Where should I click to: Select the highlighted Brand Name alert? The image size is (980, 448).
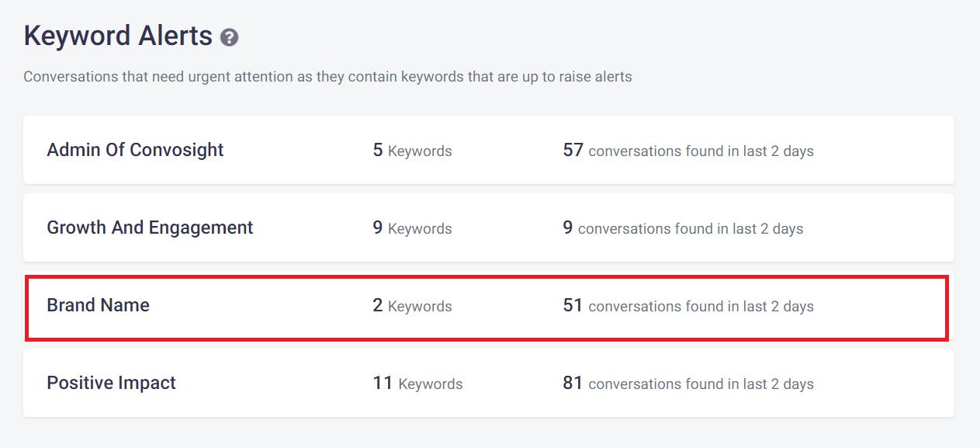[x=99, y=305]
